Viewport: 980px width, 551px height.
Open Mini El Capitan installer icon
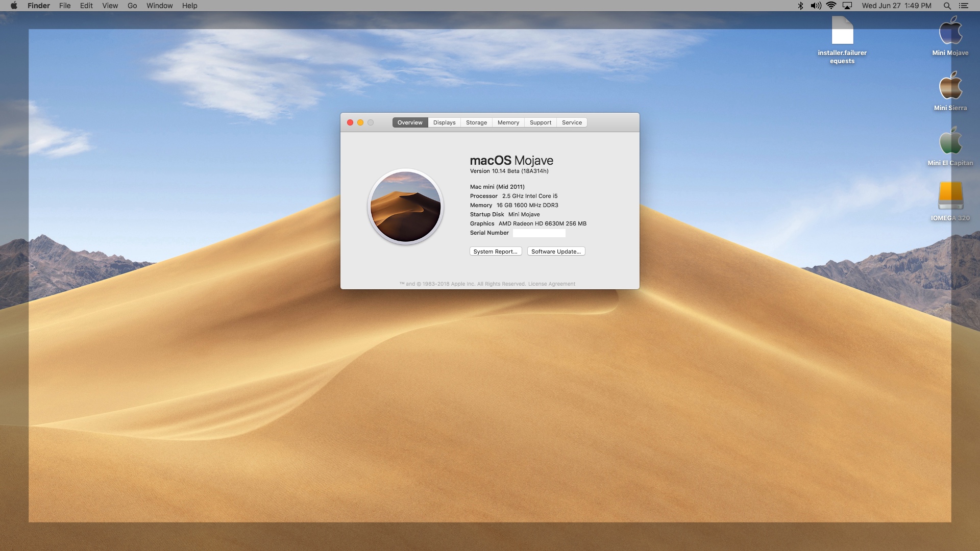click(x=950, y=143)
